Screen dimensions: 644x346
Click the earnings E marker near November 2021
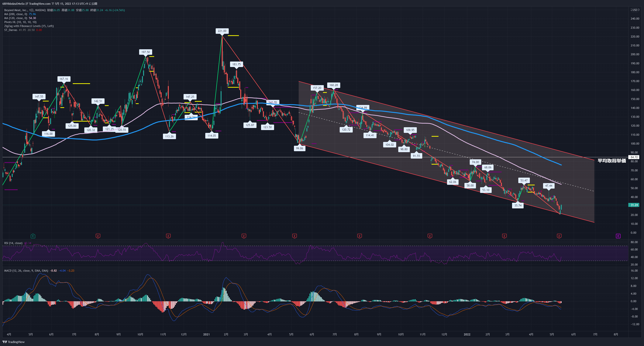430,236
